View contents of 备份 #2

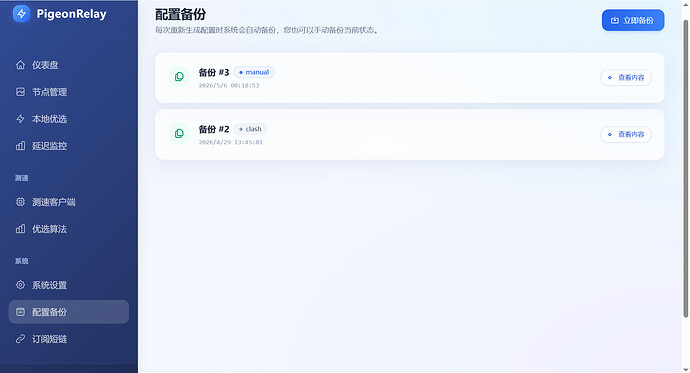point(626,134)
